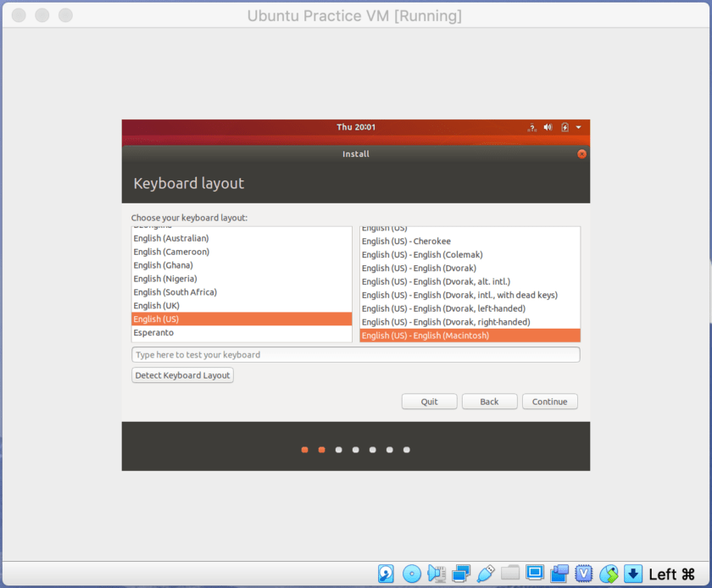The image size is (712, 588).
Task: Close the VirtualBox VM window
Action: coord(19,15)
